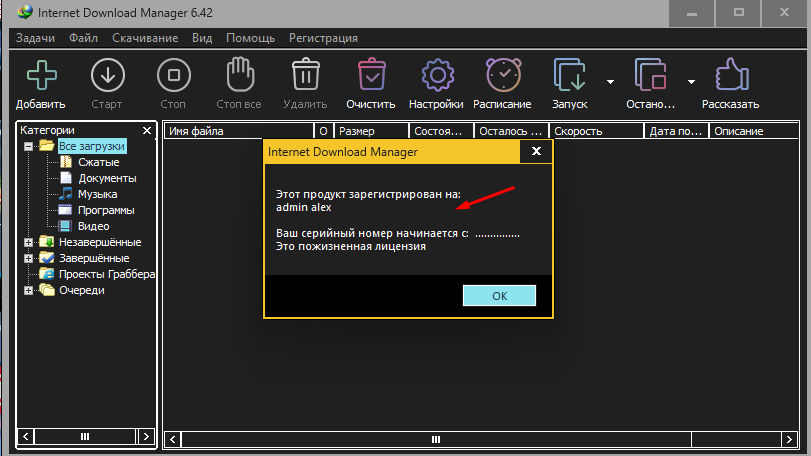
Task: Sort by Имя файла column header
Action: point(239,131)
